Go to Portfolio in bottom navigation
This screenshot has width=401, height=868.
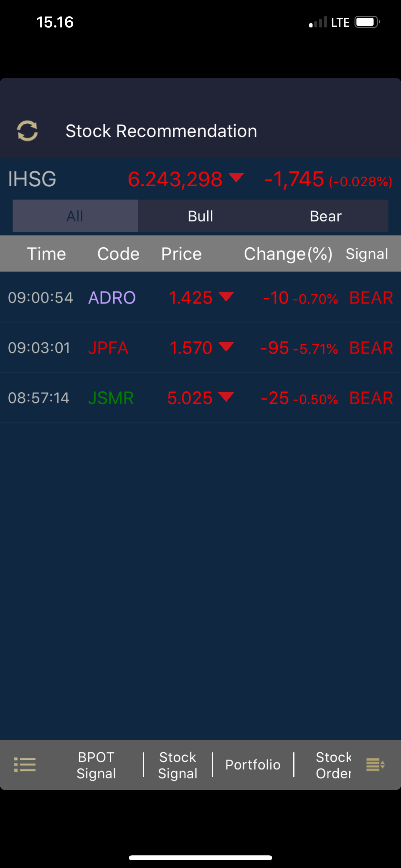tap(253, 765)
